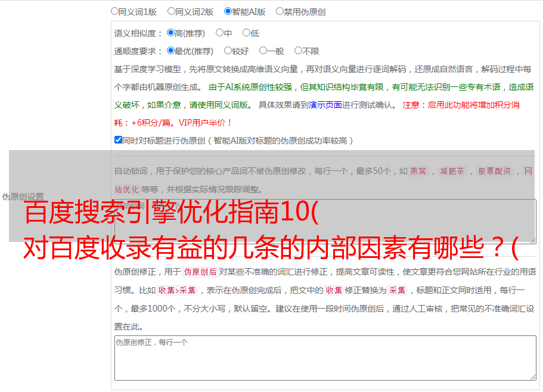Open the 演示页面 link
This screenshot has width=543, height=392.
point(325,105)
